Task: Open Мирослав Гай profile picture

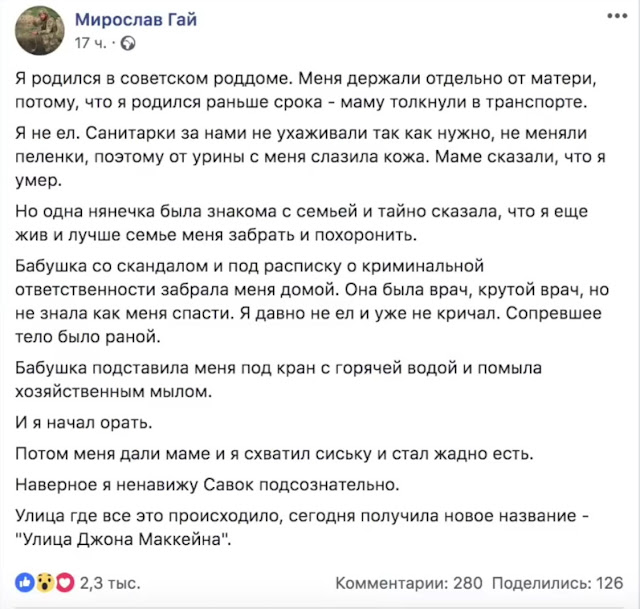Action: tap(40, 31)
